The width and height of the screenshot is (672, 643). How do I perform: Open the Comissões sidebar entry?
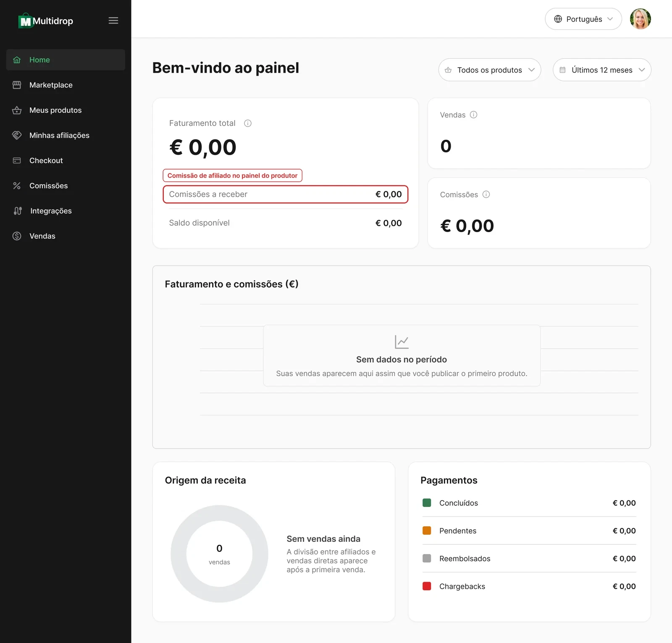(x=66, y=186)
